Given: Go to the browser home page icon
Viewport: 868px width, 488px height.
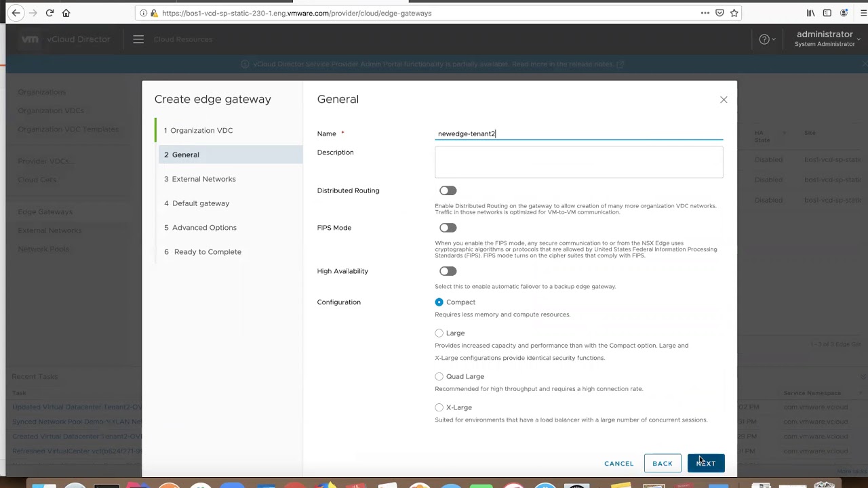Looking at the screenshot, I should [x=66, y=13].
